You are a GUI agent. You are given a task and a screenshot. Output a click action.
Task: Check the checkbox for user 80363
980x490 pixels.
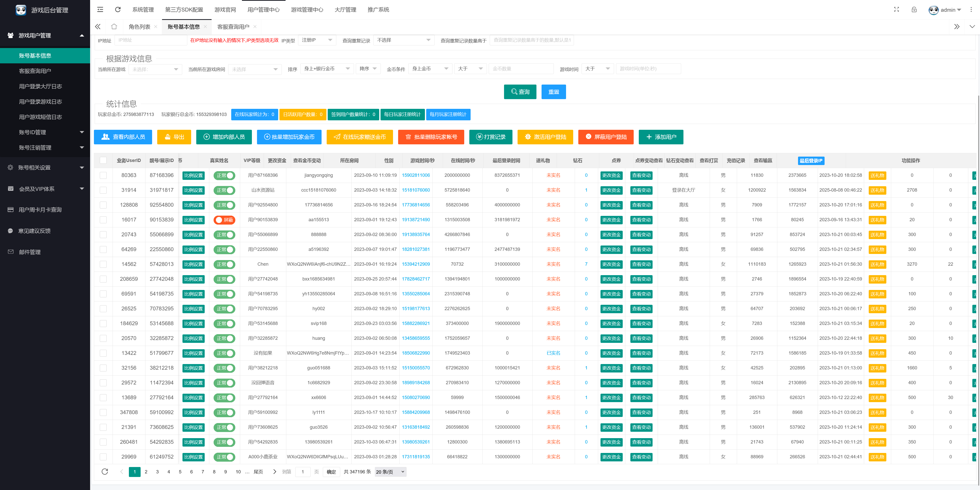pos(103,176)
